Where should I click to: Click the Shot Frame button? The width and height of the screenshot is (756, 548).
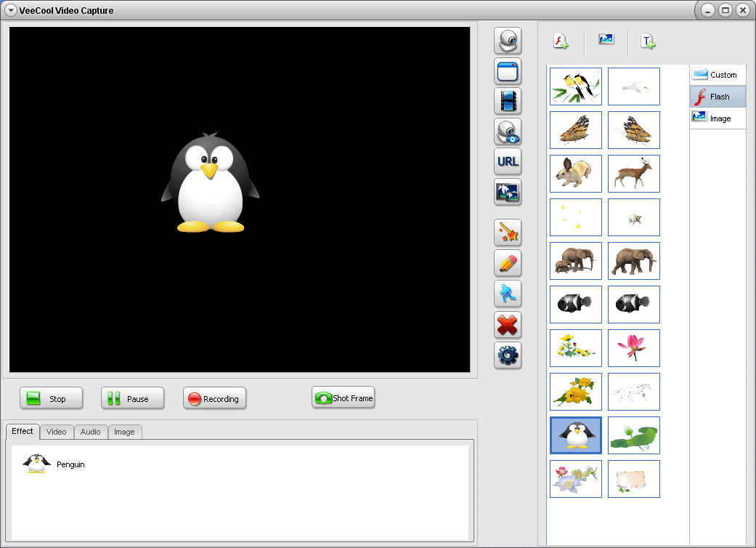(344, 398)
